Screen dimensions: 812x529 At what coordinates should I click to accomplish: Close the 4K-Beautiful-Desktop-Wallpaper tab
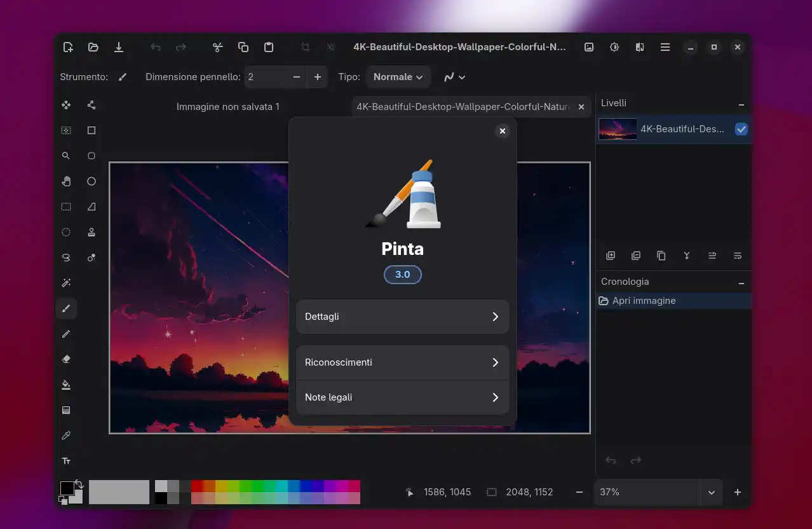coord(581,107)
